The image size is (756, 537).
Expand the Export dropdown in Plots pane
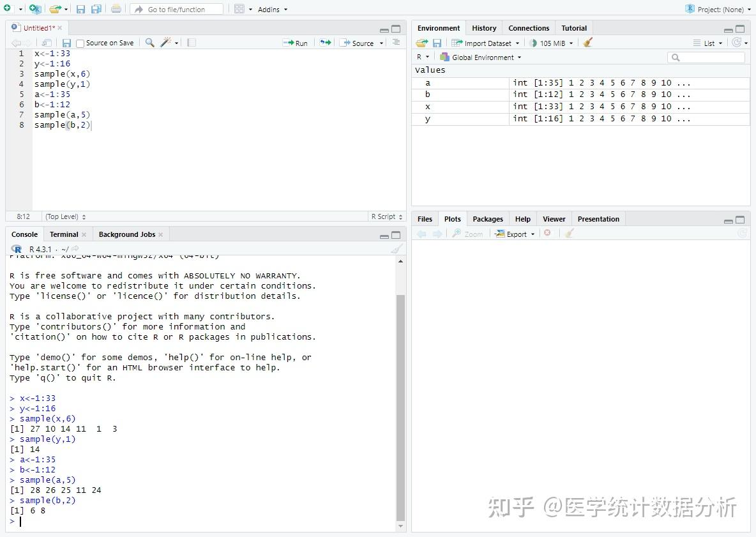pos(514,234)
